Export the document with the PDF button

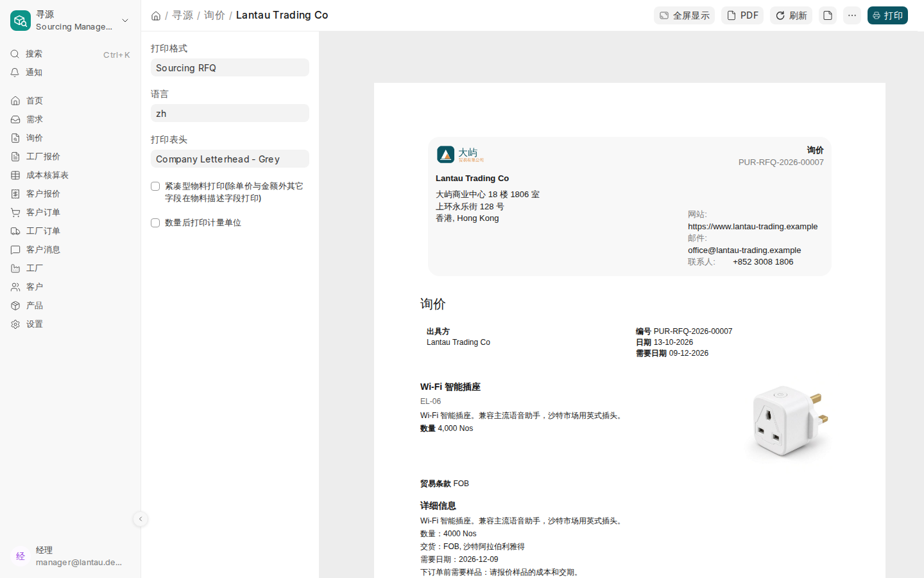742,15
